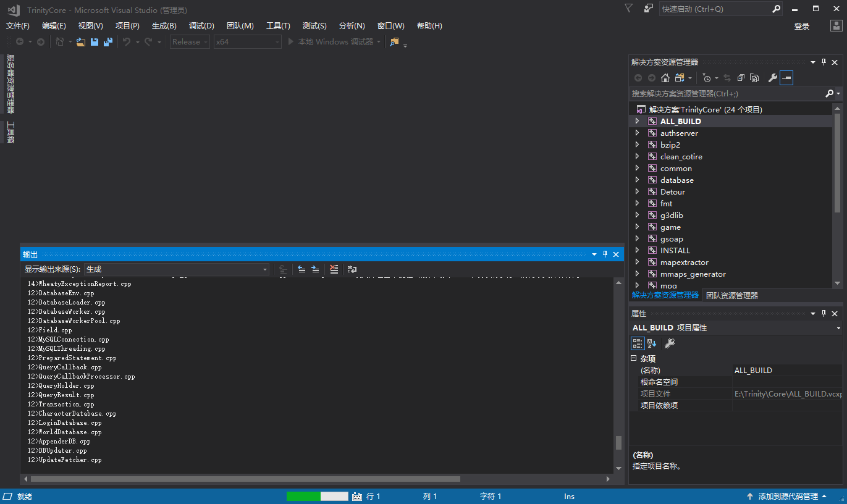Click the green build progress bar
Screen dimensions: 847x504
coord(318,497)
